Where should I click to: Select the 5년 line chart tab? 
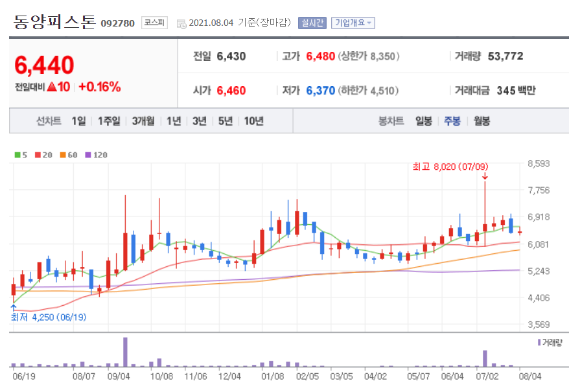coord(225,121)
